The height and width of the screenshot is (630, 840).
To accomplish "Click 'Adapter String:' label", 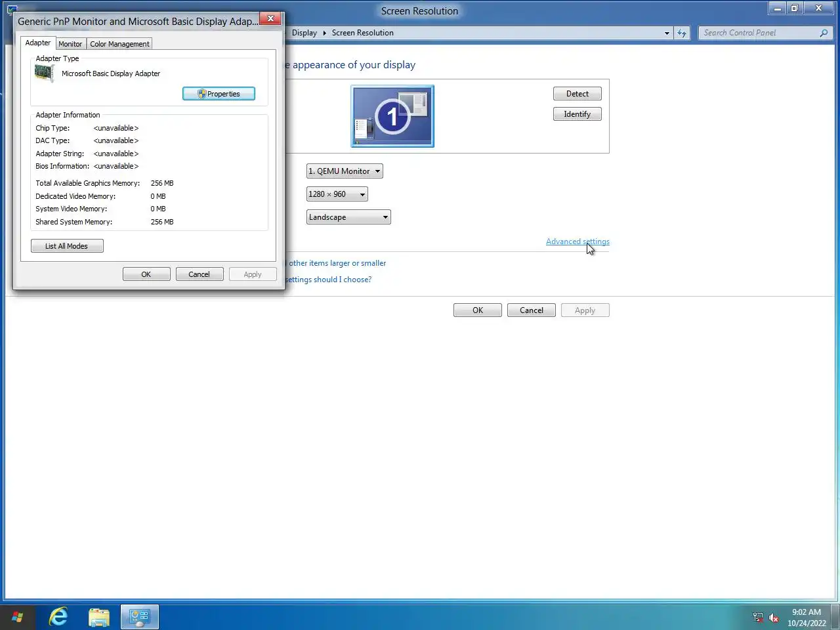I will coord(60,154).
